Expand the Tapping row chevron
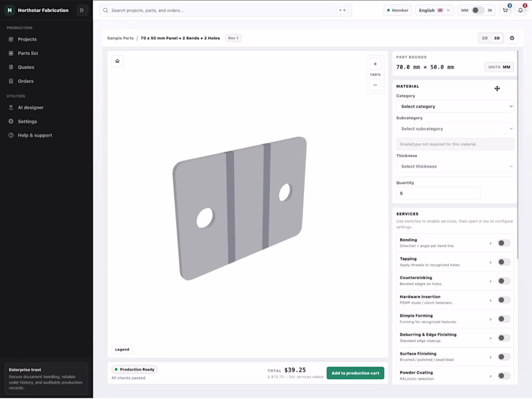The width and height of the screenshot is (532, 399). [491, 262]
